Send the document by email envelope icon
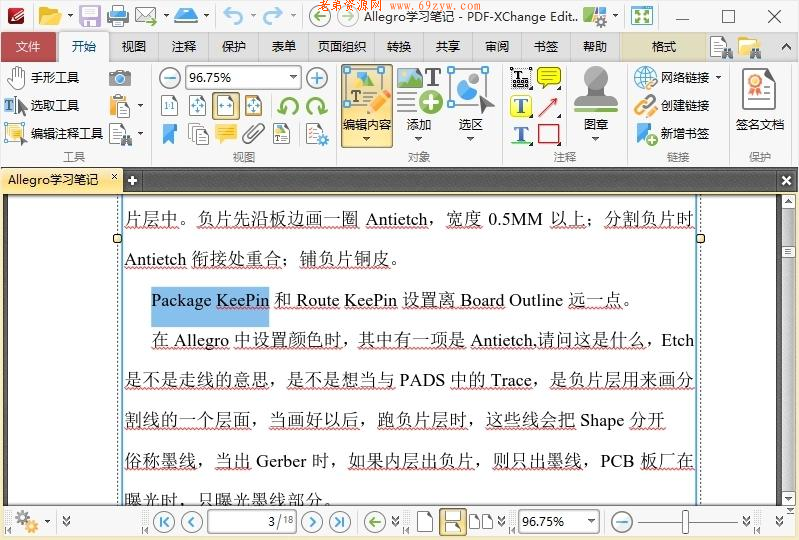Image resolution: width=799 pixels, height=540 pixels. click(146, 16)
